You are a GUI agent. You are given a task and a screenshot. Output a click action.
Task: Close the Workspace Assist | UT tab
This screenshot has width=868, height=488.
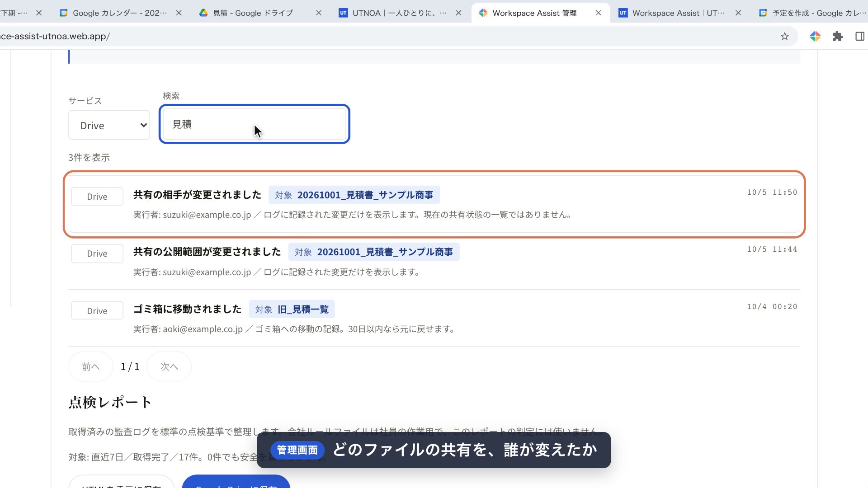738,13
